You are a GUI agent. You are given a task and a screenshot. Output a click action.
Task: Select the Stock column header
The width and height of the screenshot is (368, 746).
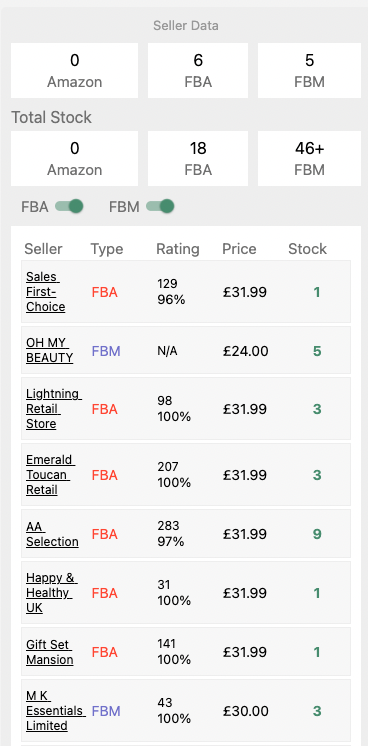pos(308,249)
